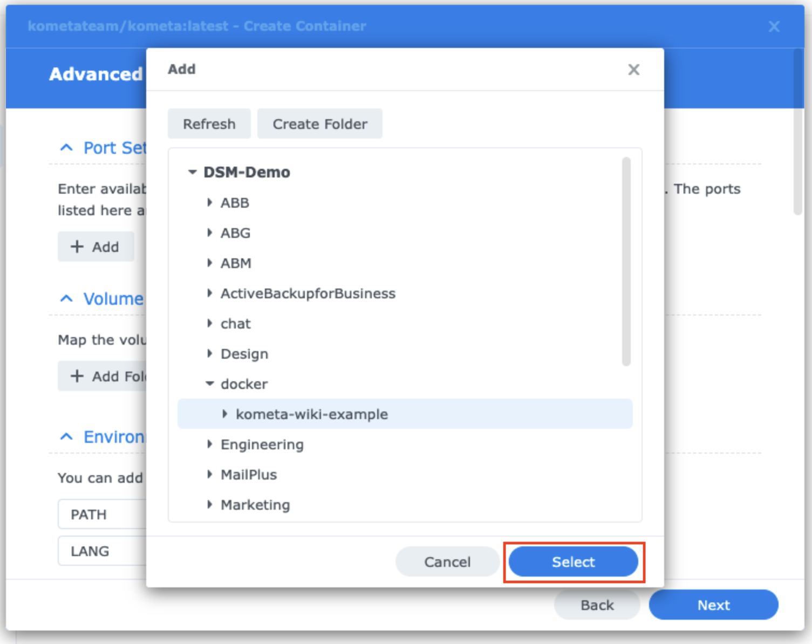Click the Refresh button
Viewport: 812px width, 644px height.
(209, 124)
